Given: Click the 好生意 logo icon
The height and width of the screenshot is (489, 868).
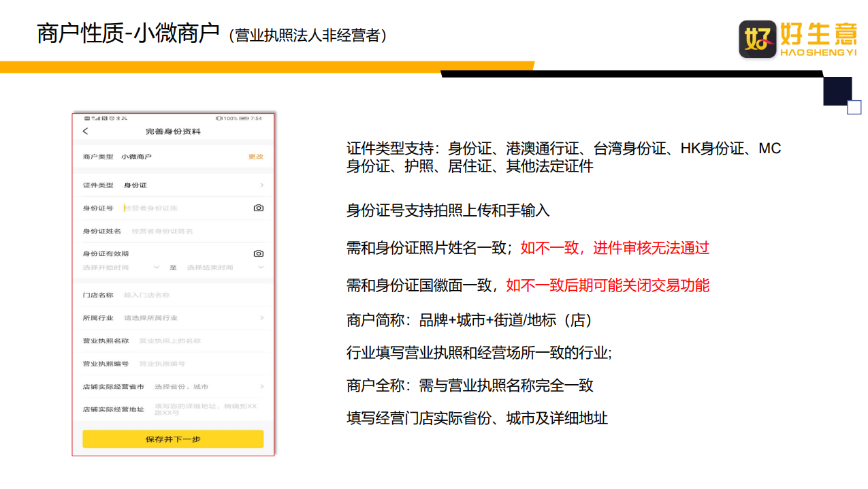Looking at the screenshot, I should coord(758,40).
